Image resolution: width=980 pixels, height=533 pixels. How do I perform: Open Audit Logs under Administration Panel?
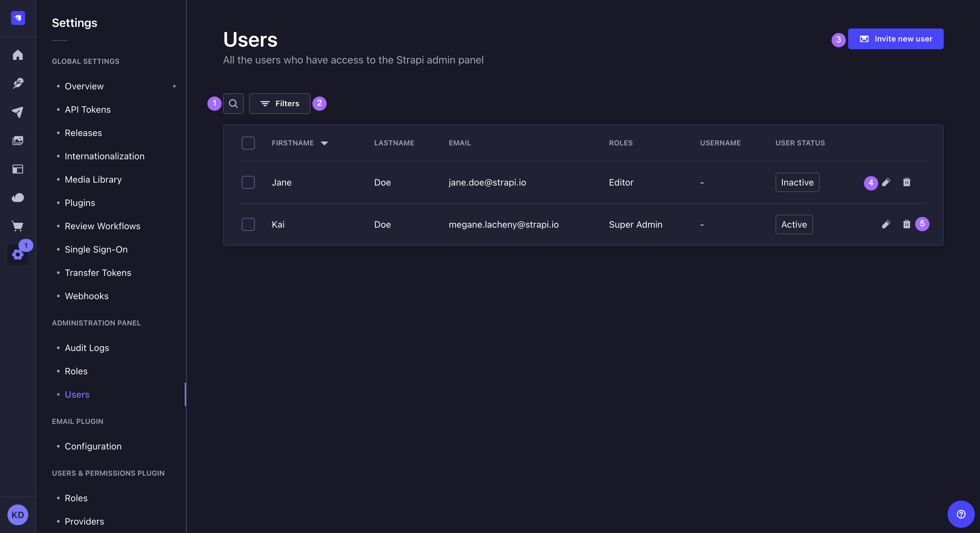(x=86, y=347)
